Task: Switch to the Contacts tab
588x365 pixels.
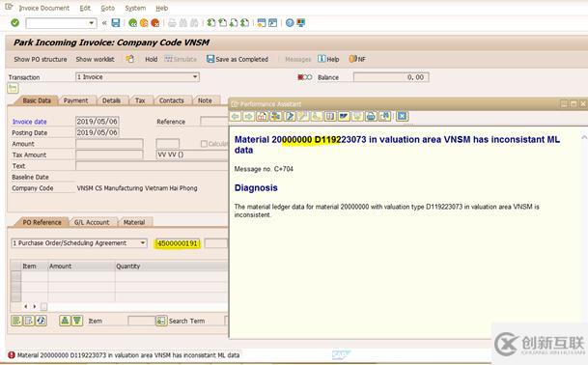Action: coord(171,100)
